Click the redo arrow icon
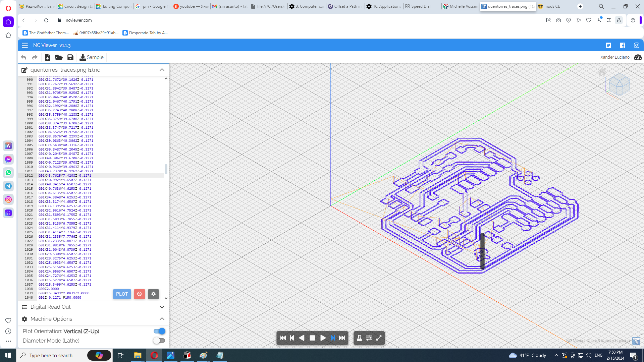644x362 pixels. pos(35,57)
